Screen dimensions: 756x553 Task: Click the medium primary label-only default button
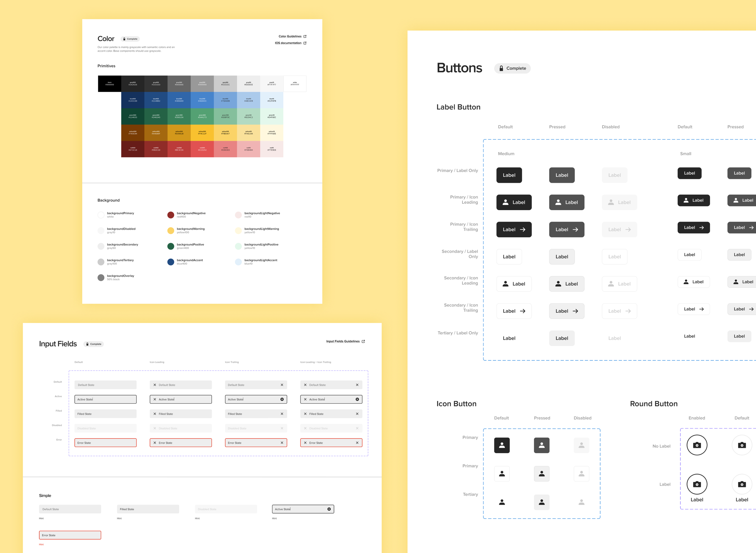tap(509, 175)
